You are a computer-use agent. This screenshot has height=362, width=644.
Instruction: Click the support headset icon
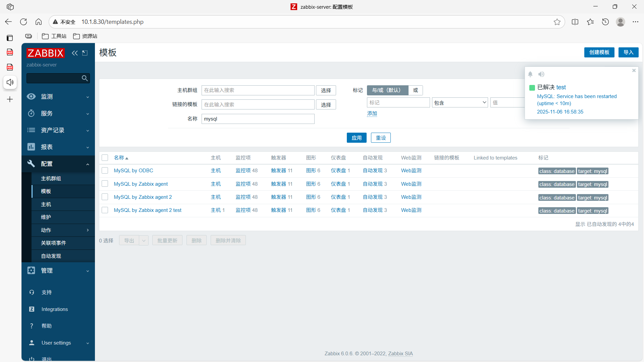[x=32, y=292]
